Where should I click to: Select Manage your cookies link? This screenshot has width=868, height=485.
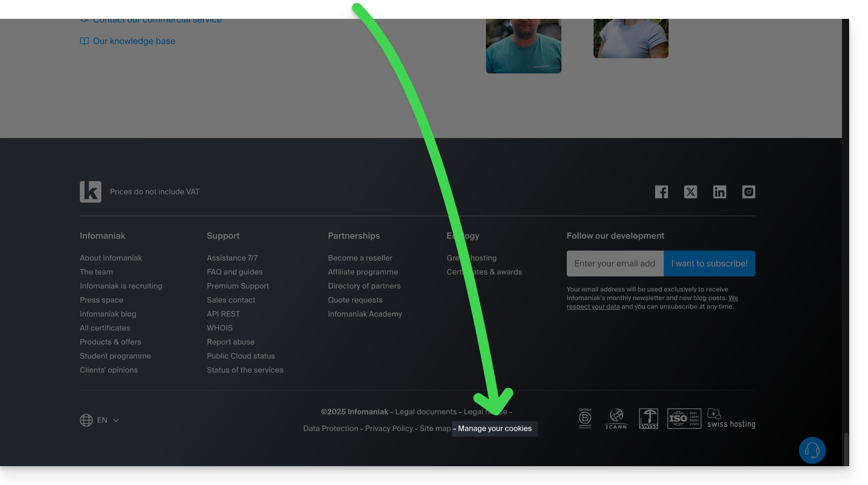(495, 429)
